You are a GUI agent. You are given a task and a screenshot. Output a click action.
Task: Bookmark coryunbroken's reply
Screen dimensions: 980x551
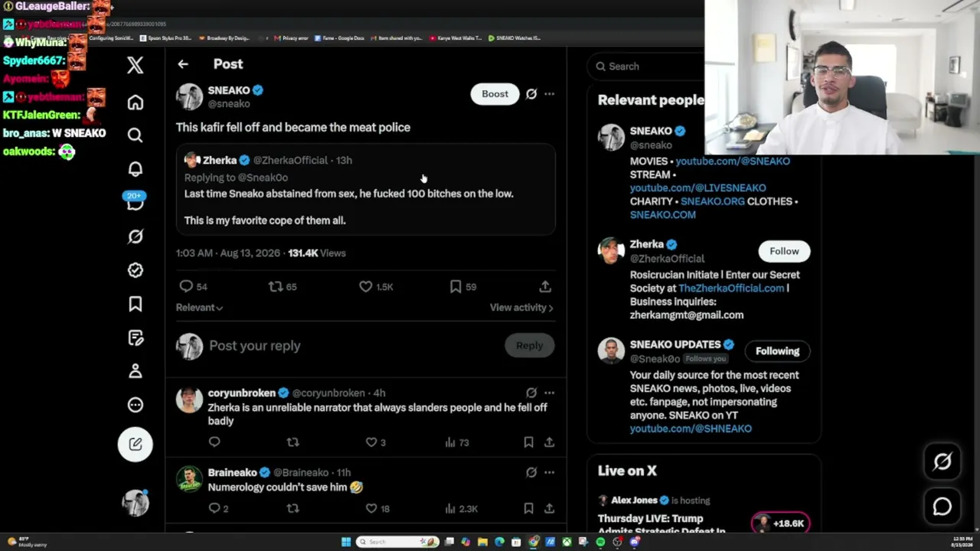(528, 442)
